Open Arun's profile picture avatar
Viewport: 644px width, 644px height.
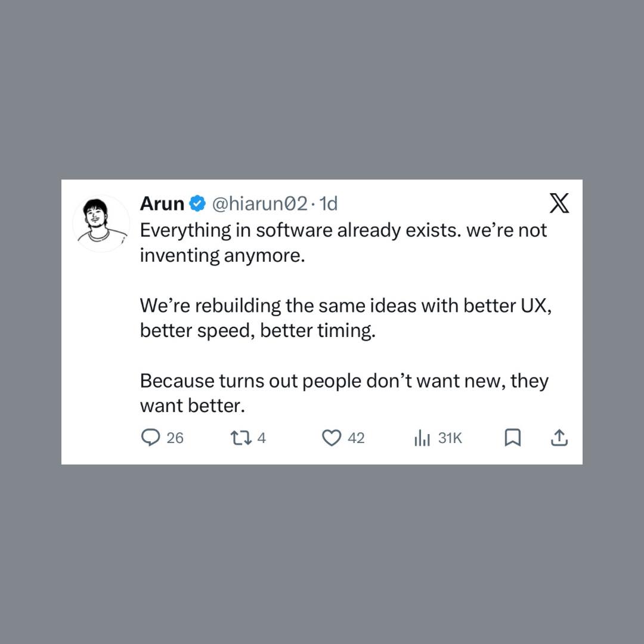(x=101, y=224)
